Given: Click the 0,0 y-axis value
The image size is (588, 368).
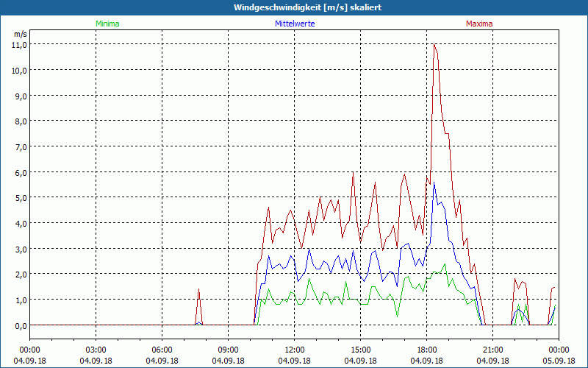Looking at the screenshot, I should [x=21, y=325].
